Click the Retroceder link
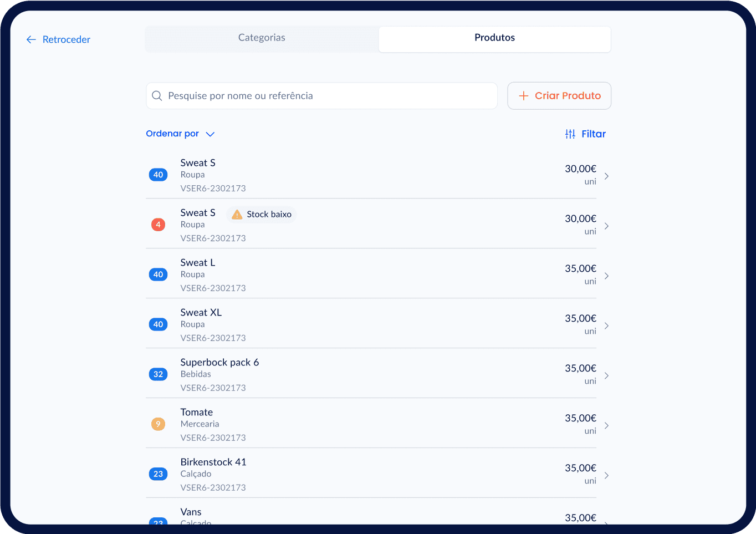The height and width of the screenshot is (534, 756). [x=66, y=39]
